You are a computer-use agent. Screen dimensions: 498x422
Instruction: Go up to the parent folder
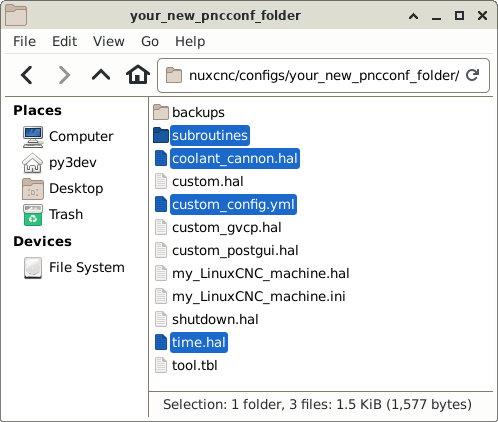(101, 75)
